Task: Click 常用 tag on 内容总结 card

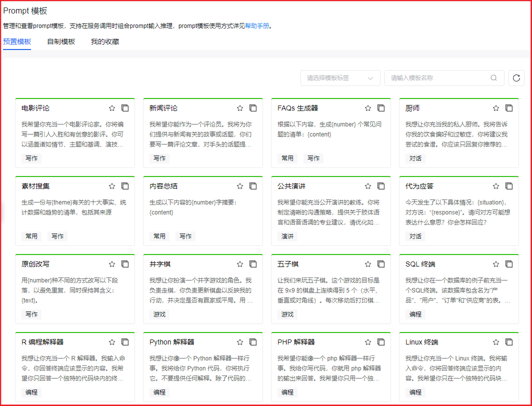Action: (159, 236)
